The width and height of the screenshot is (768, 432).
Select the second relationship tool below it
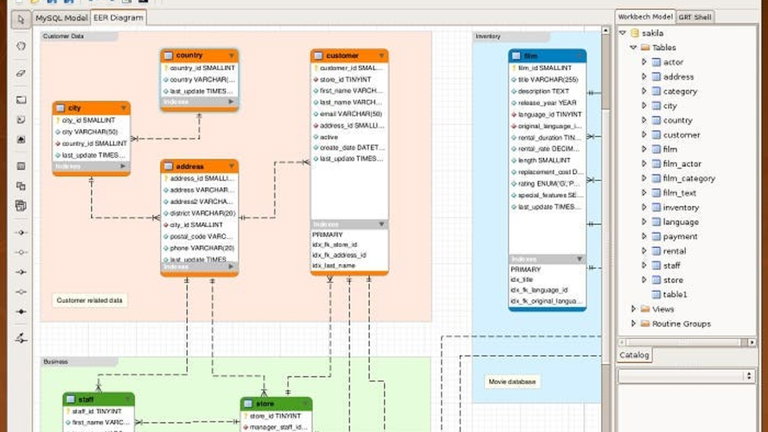pos(21,252)
